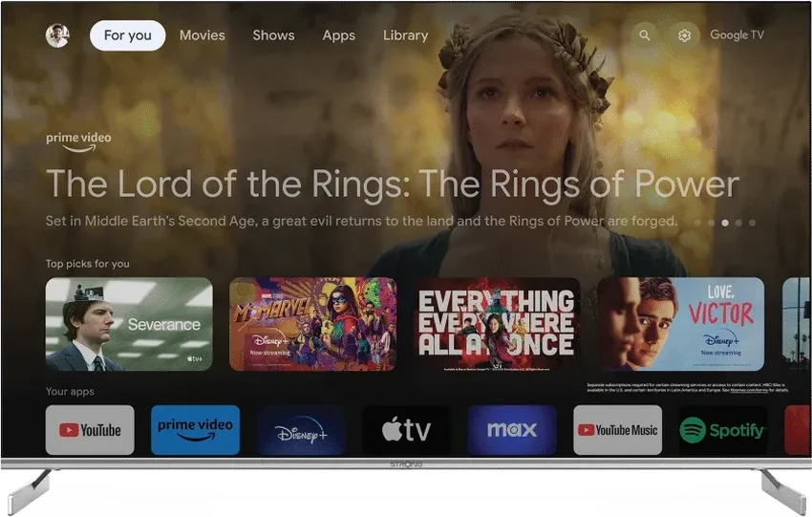Open the Apple TV app tile
This screenshot has width=812, height=517.
click(407, 430)
